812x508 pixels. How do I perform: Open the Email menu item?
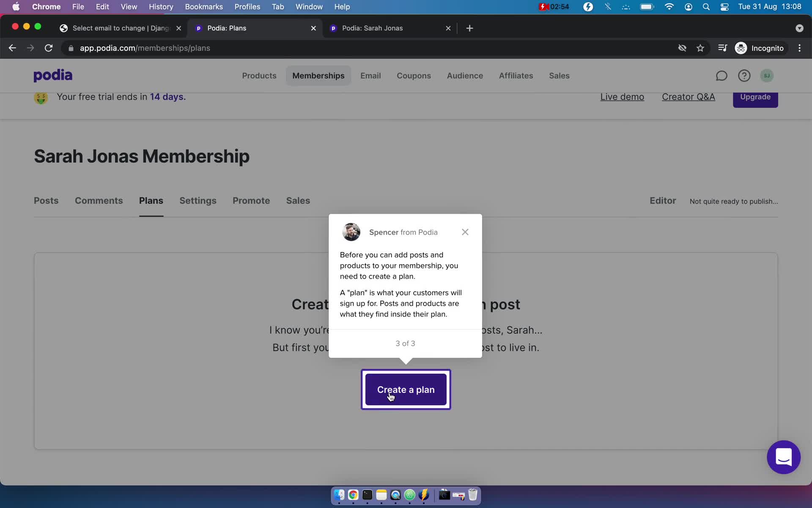pos(370,75)
